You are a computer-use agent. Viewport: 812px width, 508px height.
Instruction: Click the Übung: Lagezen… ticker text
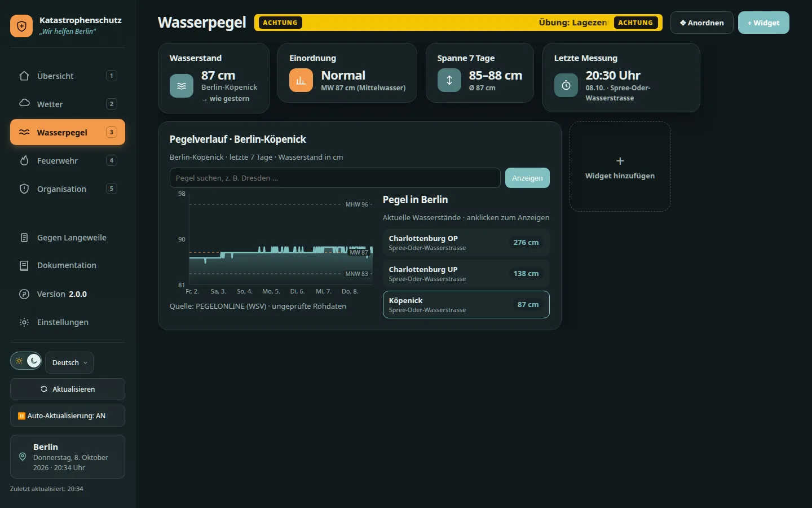tap(573, 23)
